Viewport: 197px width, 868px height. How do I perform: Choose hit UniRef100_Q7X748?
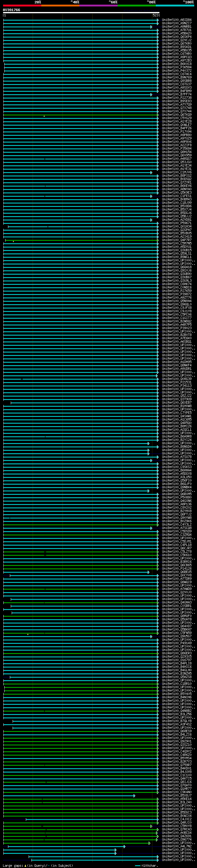pyautogui.click(x=176, y=108)
